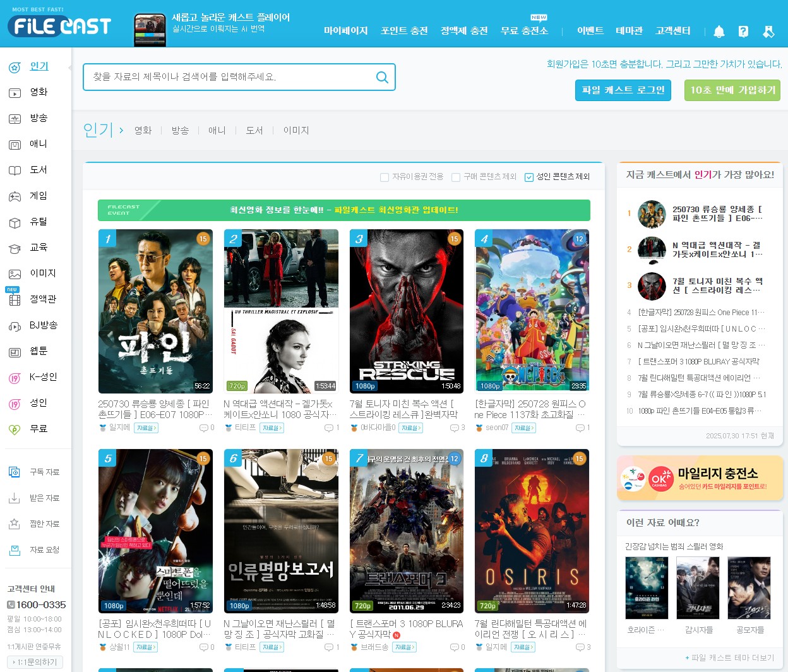788x672 pixels.
Task: Select the 교육 graduation cap icon
Action: [15, 248]
